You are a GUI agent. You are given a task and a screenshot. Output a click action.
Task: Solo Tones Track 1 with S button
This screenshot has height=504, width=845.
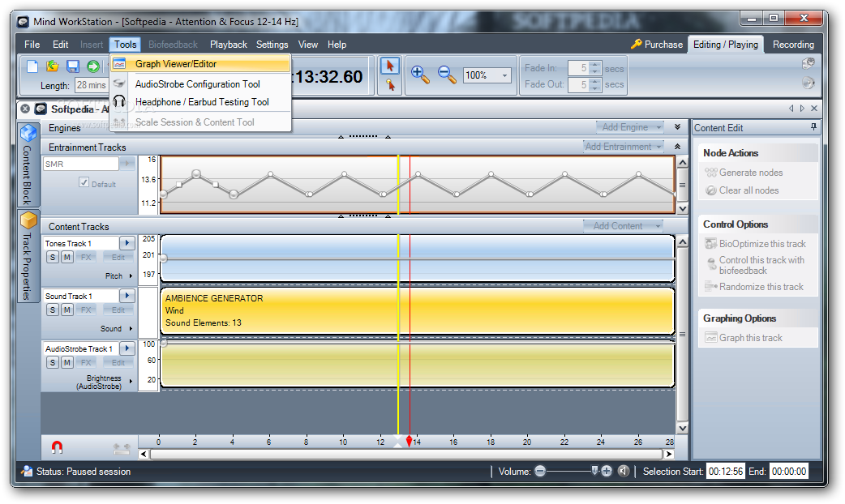pyautogui.click(x=52, y=258)
